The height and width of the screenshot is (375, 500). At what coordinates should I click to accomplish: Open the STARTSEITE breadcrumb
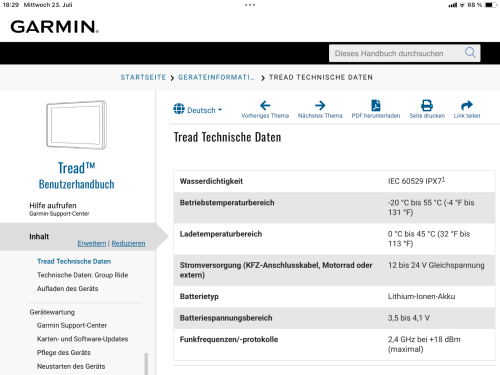point(143,77)
